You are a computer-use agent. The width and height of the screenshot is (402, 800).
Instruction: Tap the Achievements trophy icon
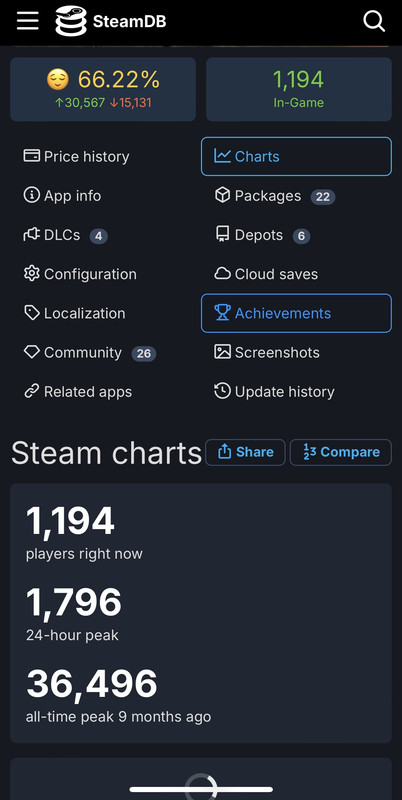click(222, 313)
